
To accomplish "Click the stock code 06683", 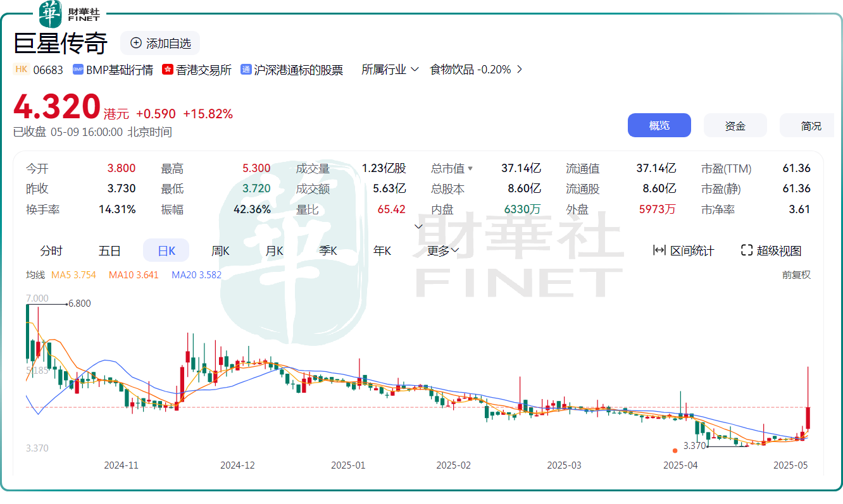I will pos(48,70).
